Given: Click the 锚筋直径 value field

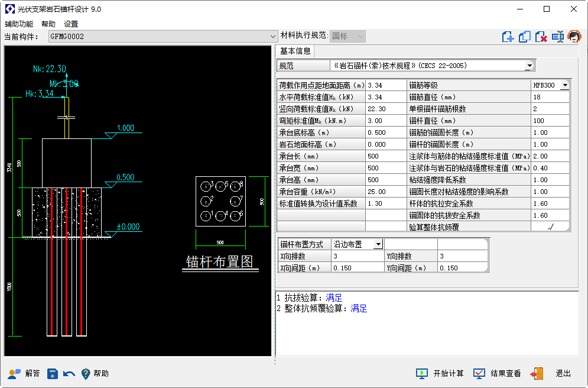Looking at the screenshot, I should coord(550,97).
